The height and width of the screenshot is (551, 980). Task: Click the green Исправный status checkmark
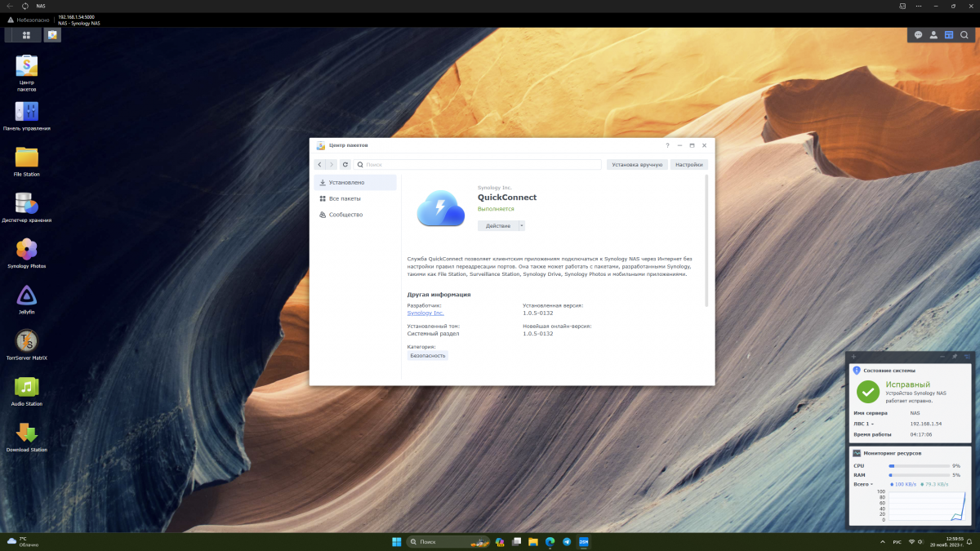point(867,391)
